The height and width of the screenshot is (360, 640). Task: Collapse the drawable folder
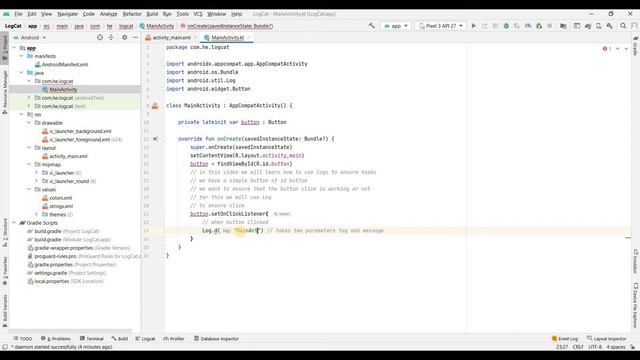[29, 123]
